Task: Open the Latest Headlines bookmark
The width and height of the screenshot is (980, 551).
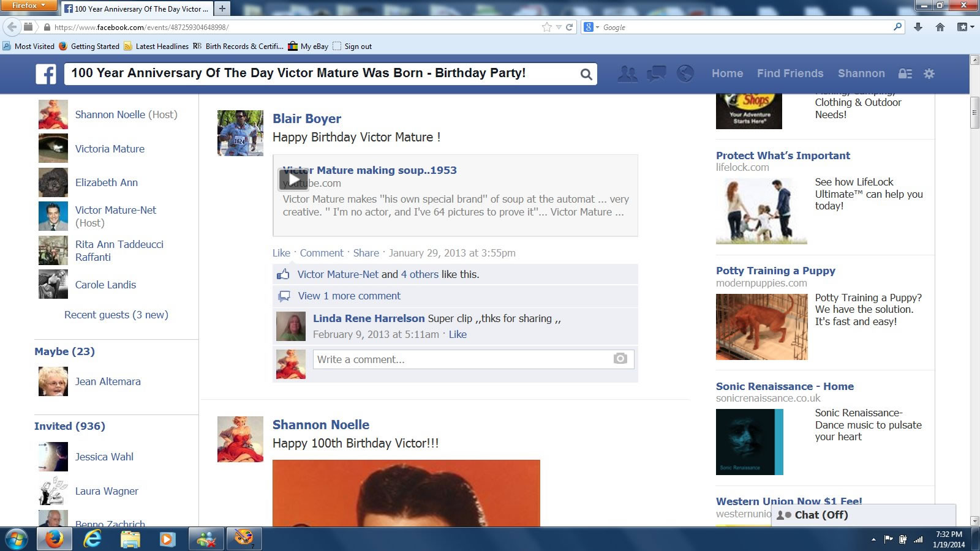Action: click(x=156, y=46)
